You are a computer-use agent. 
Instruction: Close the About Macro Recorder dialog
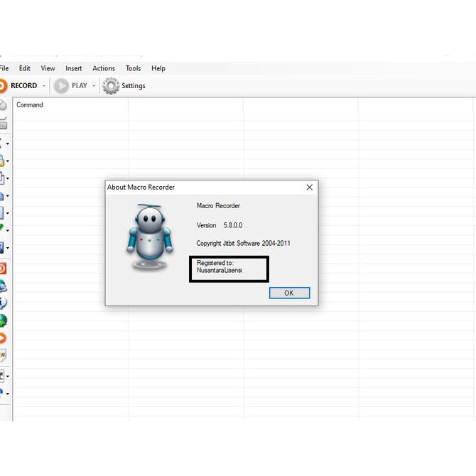[309, 188]
